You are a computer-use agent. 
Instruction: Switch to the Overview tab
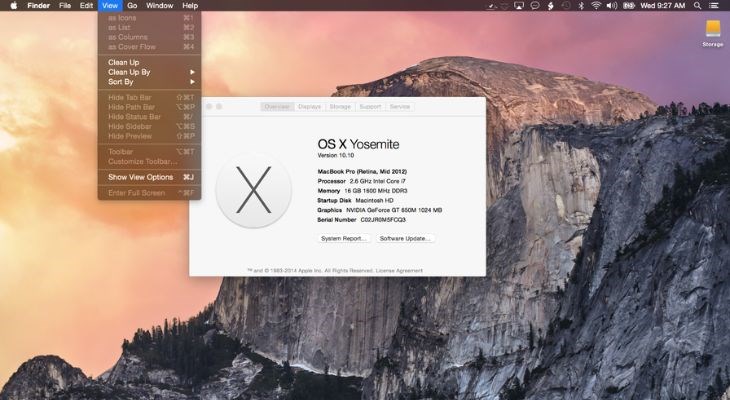click(x=277, y=107)
